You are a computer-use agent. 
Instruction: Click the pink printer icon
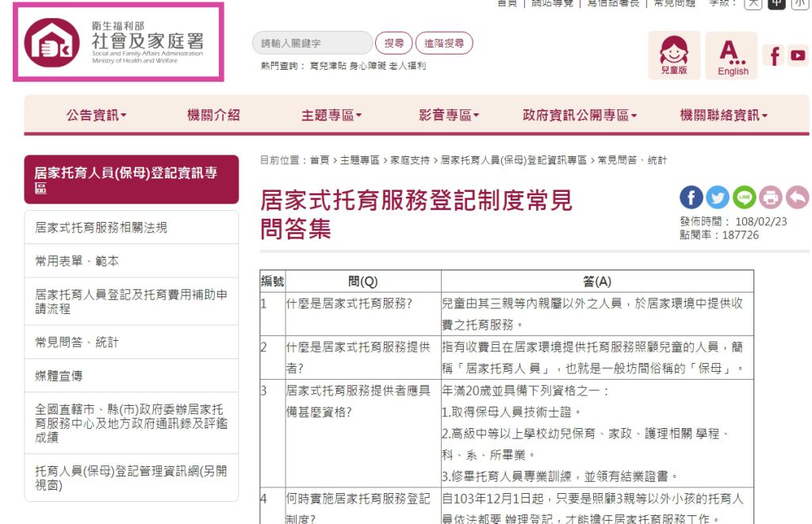(770, 197)
